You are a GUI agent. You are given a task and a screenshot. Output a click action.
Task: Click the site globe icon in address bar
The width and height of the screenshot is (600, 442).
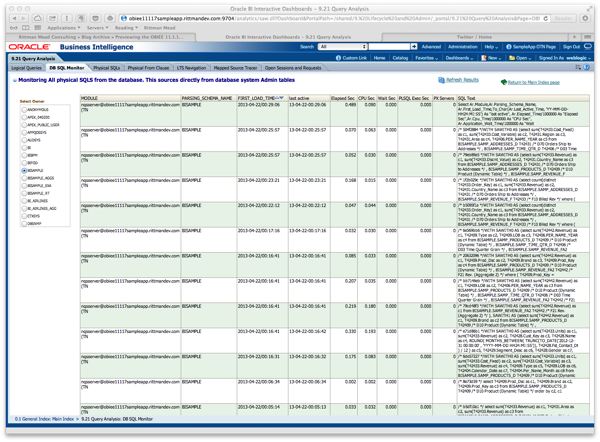(x=124, y=18)
